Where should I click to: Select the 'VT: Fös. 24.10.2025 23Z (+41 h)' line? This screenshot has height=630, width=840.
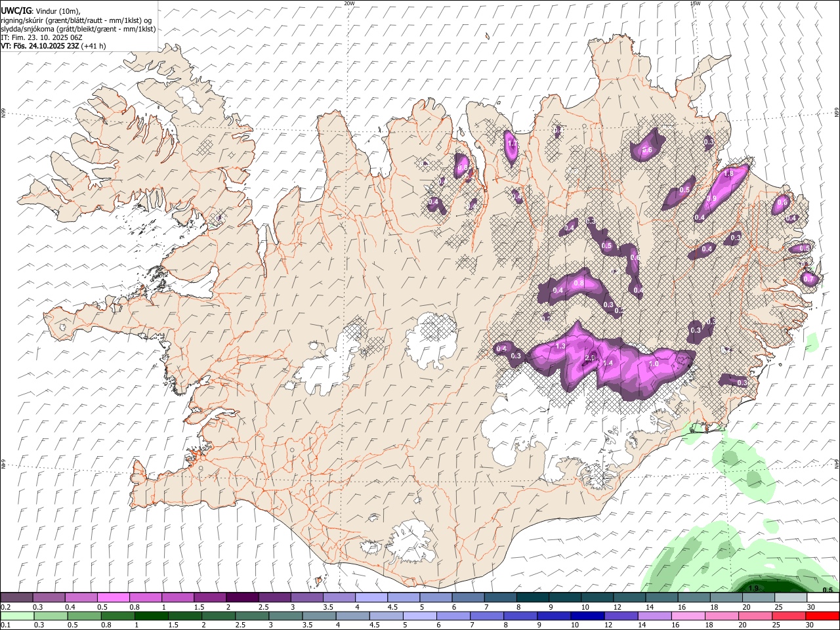(x=53, y=46)
